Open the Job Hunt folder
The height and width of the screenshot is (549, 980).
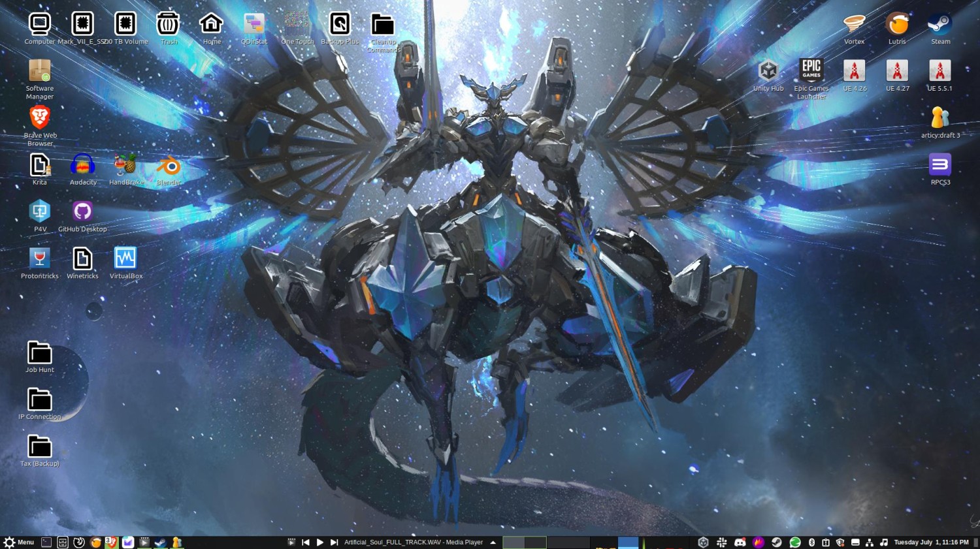click(40, 356)
